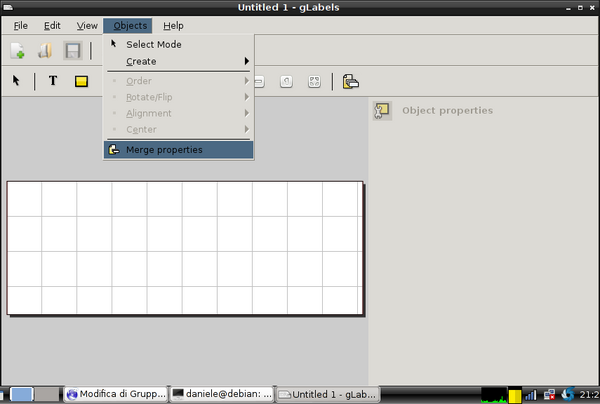The image size is (600, 404).
Task: Switch to Modifica di Gruppo taskbar window
Action: click(116, 394)
